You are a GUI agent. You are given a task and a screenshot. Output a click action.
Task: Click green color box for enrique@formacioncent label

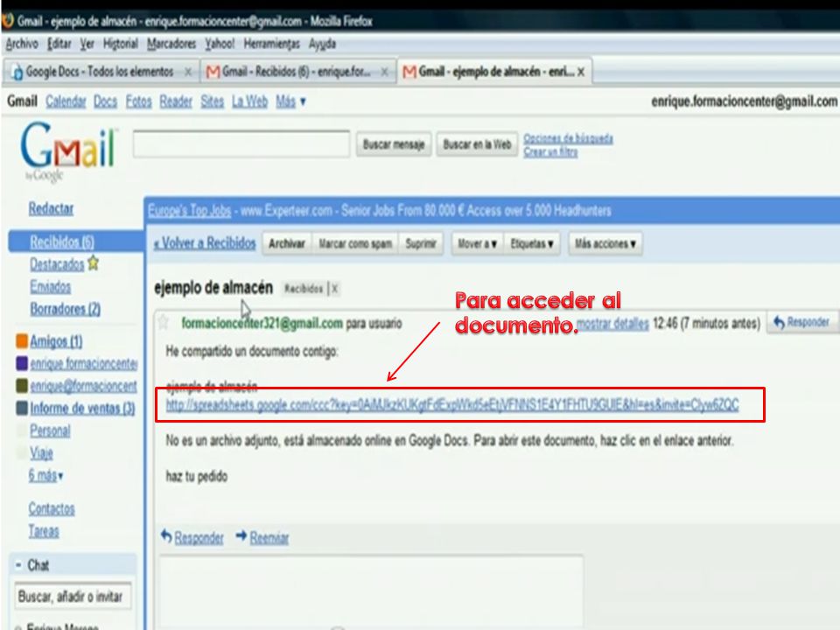[x=22, y=386]
